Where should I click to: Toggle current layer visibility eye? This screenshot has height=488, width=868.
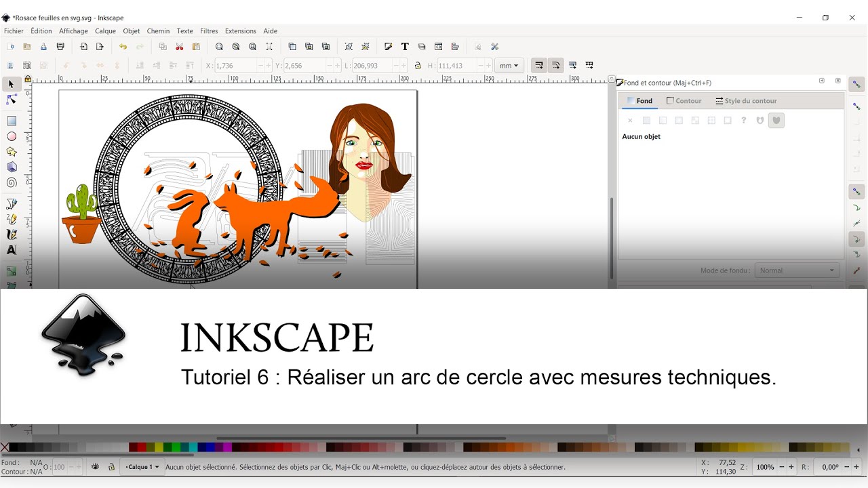tap(96, 466)
